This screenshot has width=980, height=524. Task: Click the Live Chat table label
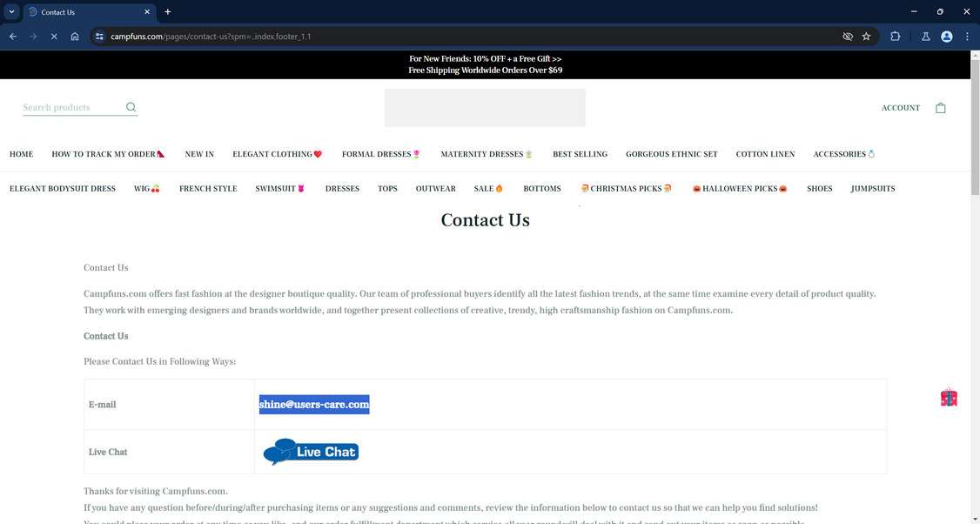[108, 452]
